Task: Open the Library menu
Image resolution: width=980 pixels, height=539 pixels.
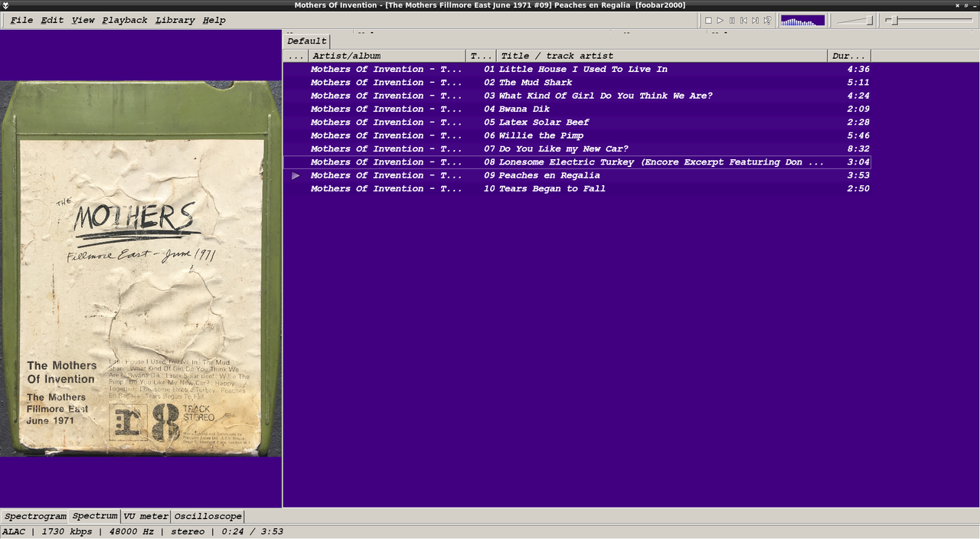Action: tap(175, 20)
